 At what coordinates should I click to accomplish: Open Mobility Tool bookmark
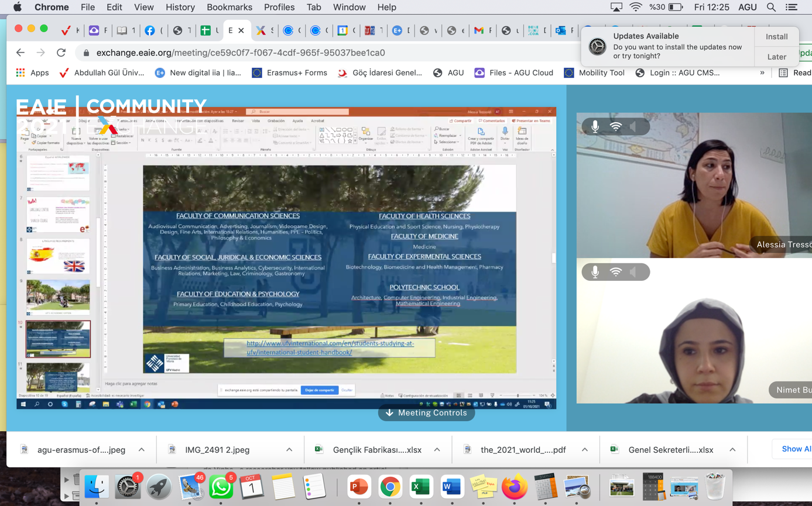tap(594, 73)
